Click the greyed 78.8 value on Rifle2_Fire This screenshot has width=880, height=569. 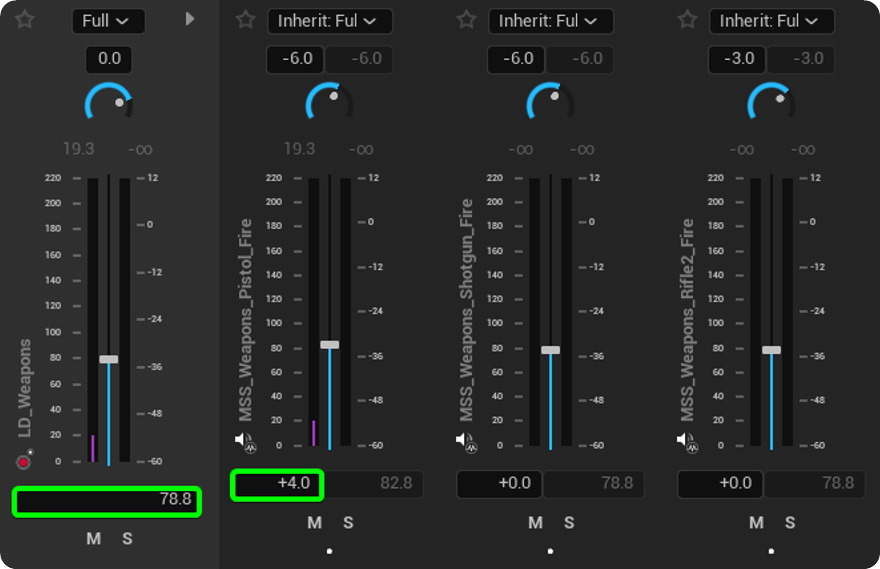coord(815,484)
